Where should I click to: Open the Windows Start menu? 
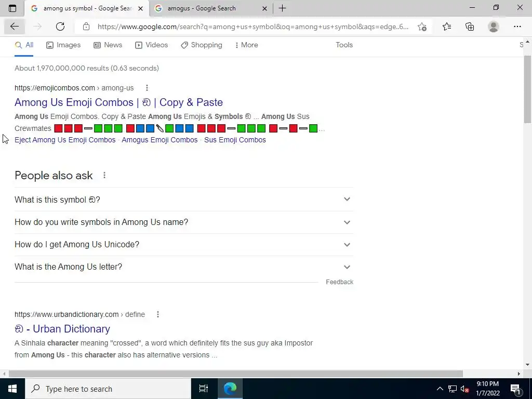tap(12, 389)
